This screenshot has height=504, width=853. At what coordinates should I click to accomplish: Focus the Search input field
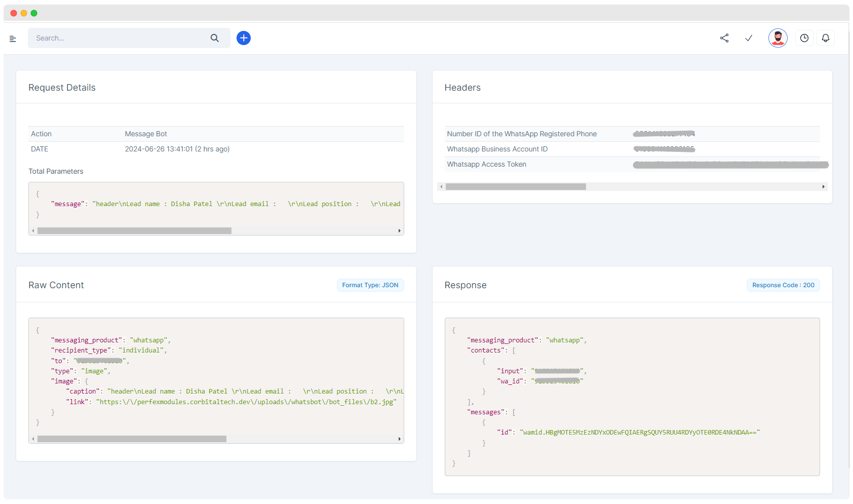tap(119, 38)
